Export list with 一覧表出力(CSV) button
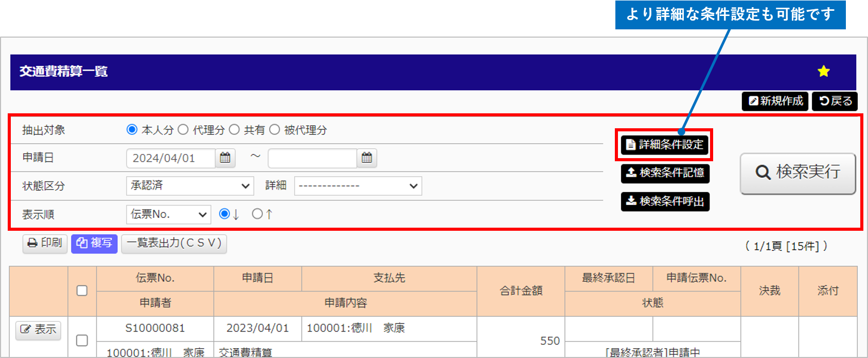The width and height of the screenshot is (868, 358). click(x=174, y=243)
